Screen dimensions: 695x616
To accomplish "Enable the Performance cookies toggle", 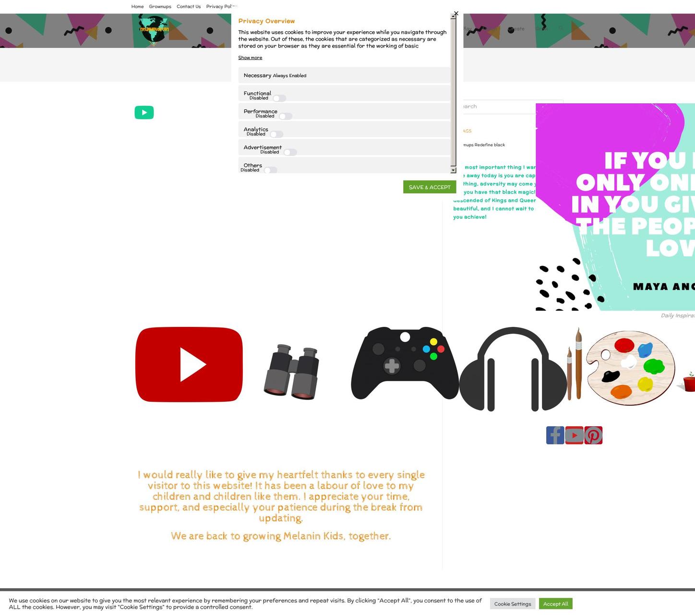I will [x=286, y=116].
